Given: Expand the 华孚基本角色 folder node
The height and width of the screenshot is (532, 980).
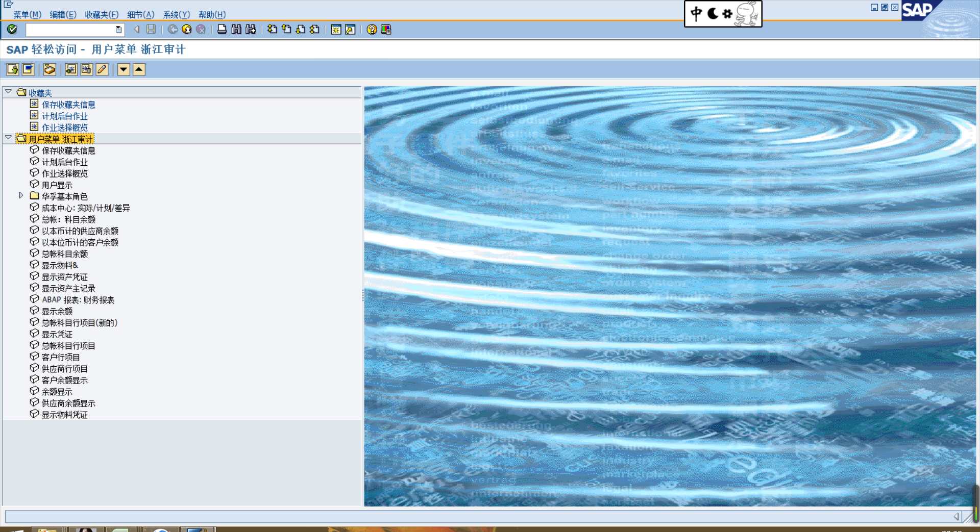Looking at the screenshot, I should (x=21, y=196).
